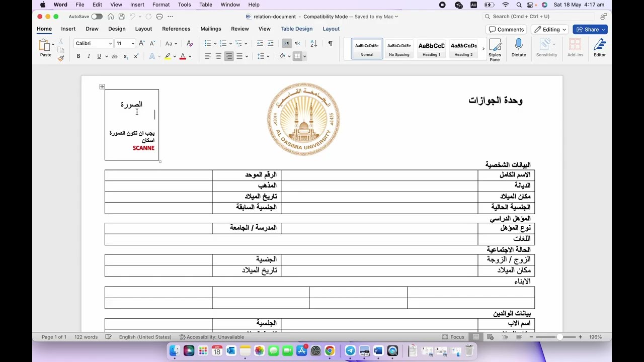Open the Styles Pane
644x362 pixels.
click(x=495, y=50)
